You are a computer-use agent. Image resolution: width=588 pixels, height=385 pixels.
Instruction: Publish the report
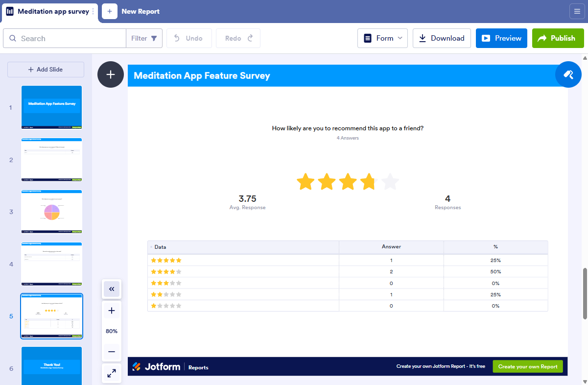(558, 38)
